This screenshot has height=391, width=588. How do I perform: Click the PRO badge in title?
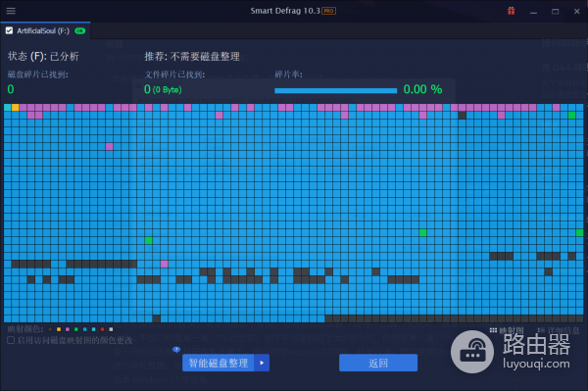point(329,11)
